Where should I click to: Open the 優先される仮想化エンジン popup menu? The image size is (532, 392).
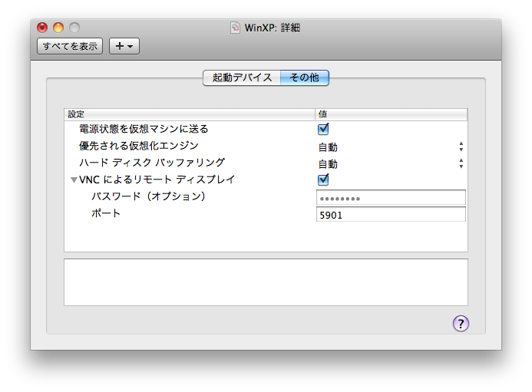coord(391,147)
